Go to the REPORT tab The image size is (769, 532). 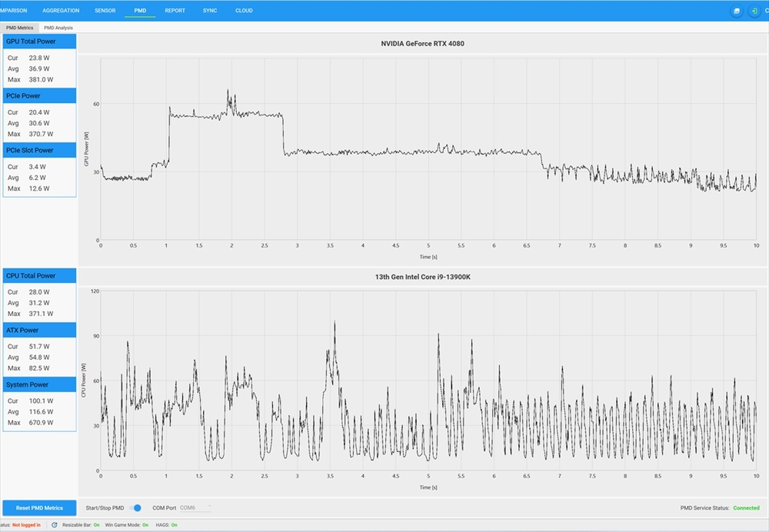point(175,10)
